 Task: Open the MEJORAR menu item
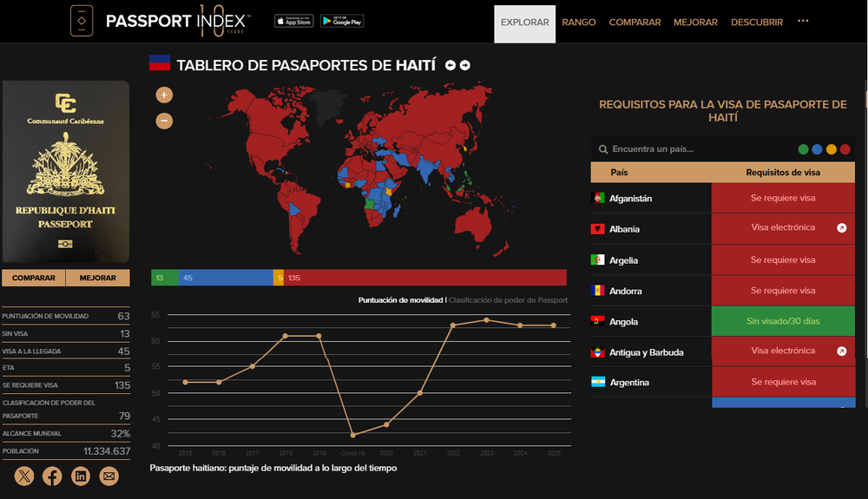(695, 22)
